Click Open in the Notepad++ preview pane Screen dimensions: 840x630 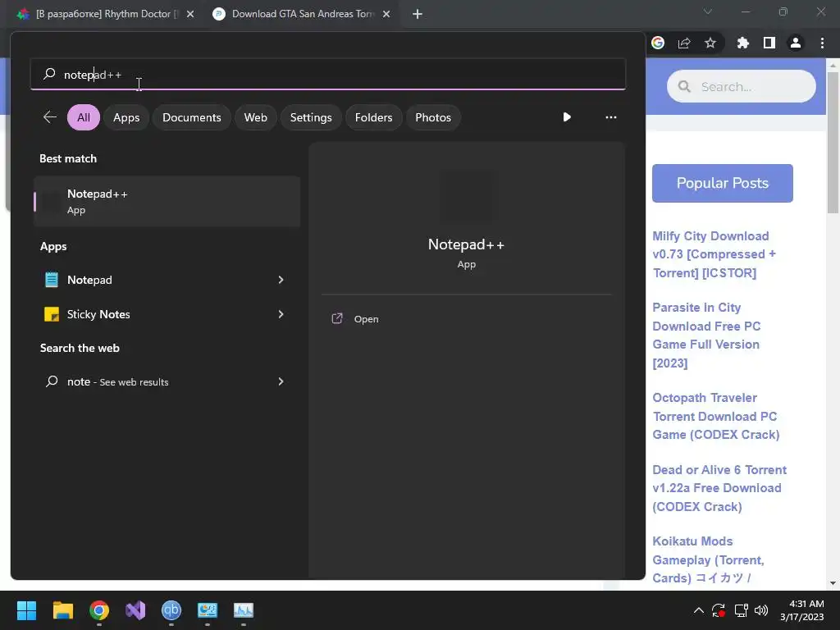(367, 319)
